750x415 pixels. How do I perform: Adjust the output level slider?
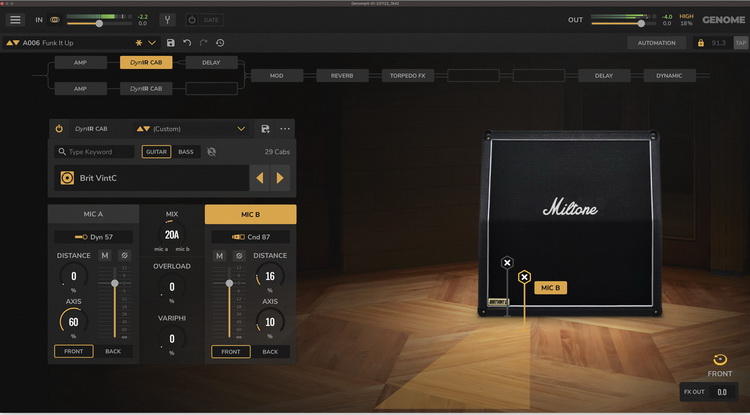pyautogui.click(x=641, y=23)
